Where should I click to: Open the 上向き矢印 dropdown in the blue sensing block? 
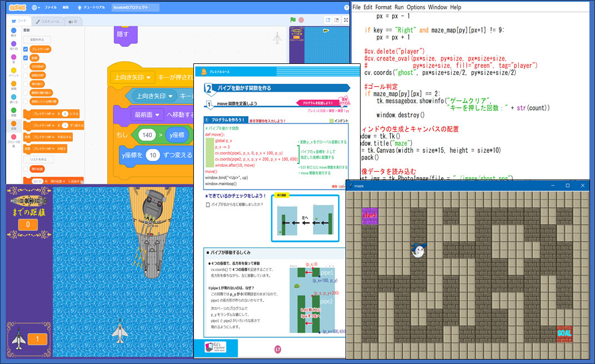tap(154, 96)
